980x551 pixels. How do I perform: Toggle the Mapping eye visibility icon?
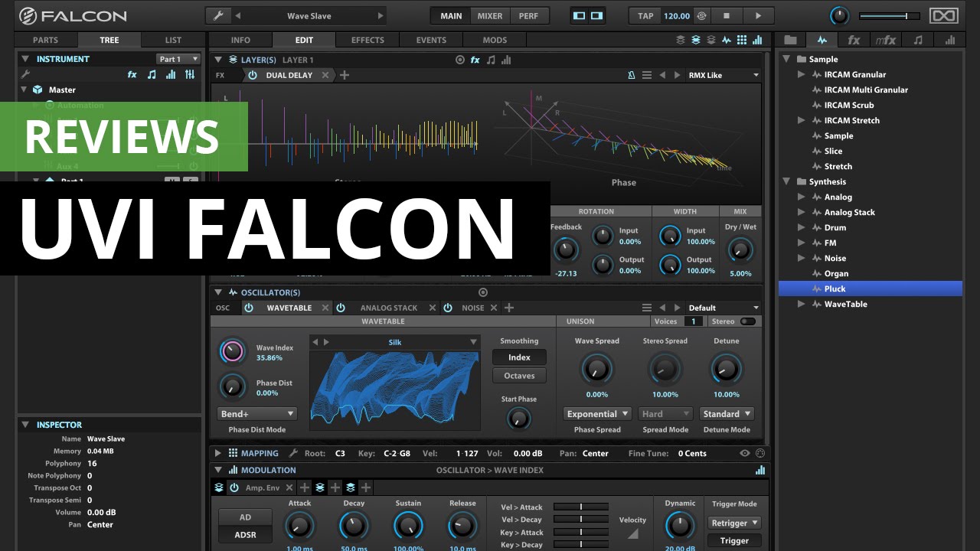pyautogui.click(x=745, y=453)
